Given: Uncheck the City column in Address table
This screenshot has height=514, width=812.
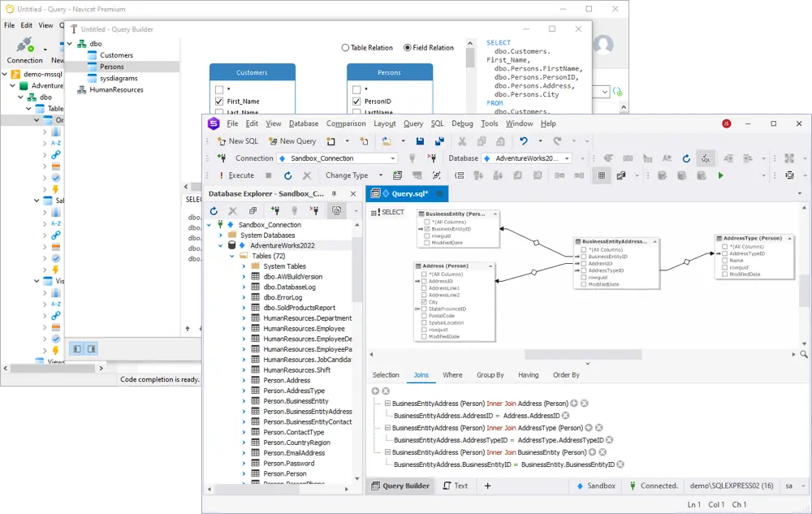Looking at the screenshot, I should [424, 302].
